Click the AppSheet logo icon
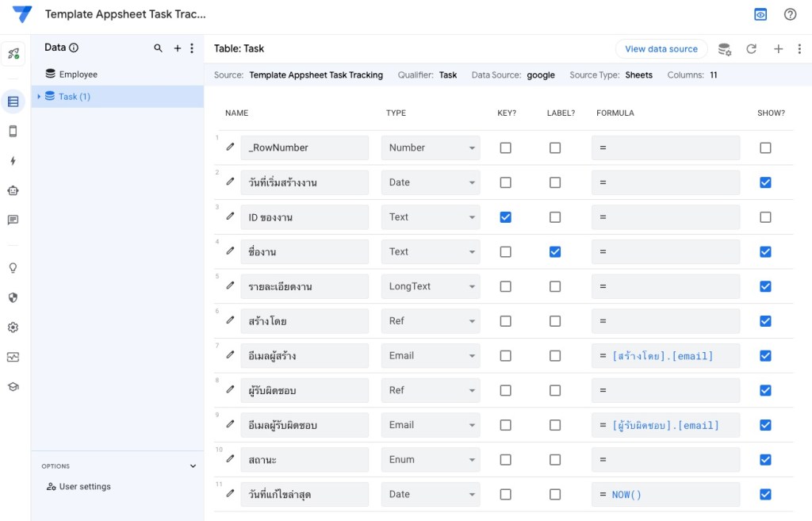This screenshot has height=521, width=812. click(22, 14)
